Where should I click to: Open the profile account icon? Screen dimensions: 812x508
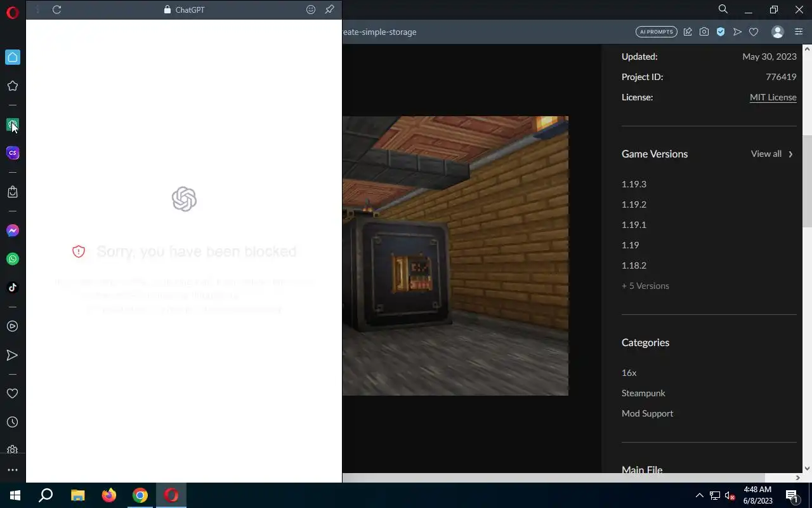[x=778, y=32]
